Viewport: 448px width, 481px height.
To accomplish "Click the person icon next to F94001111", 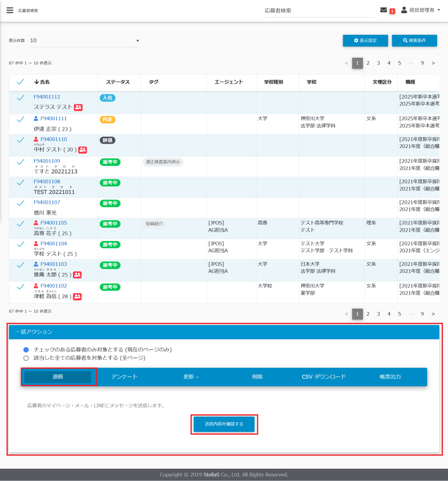I will pyautogui.click(x=36, y=119).
